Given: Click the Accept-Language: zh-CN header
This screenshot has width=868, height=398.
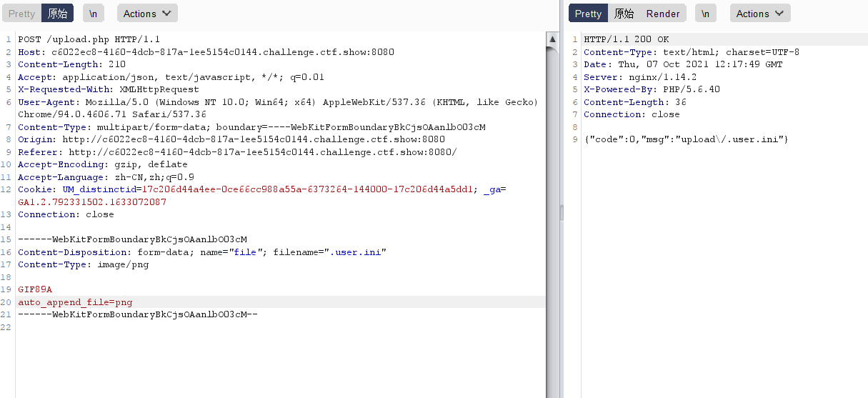Looking at the screenshot, I should tap(106, 177).
